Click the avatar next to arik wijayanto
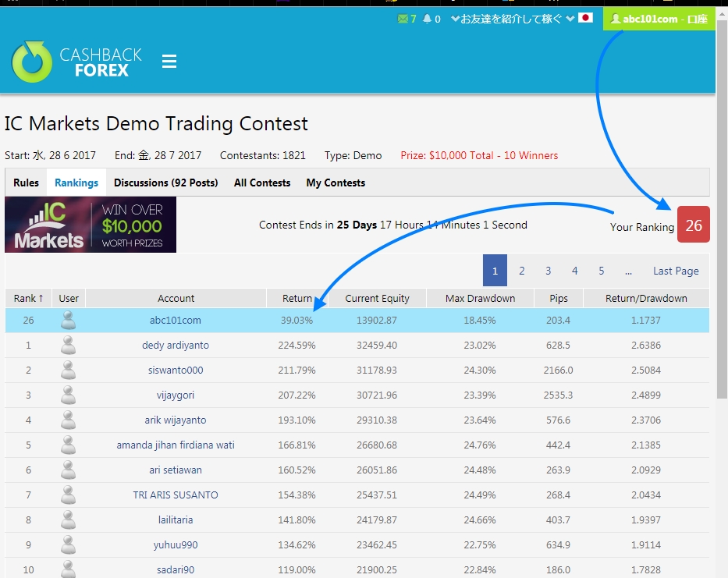The height and width of the screenshot is (578, 728). tap(68, 420)
